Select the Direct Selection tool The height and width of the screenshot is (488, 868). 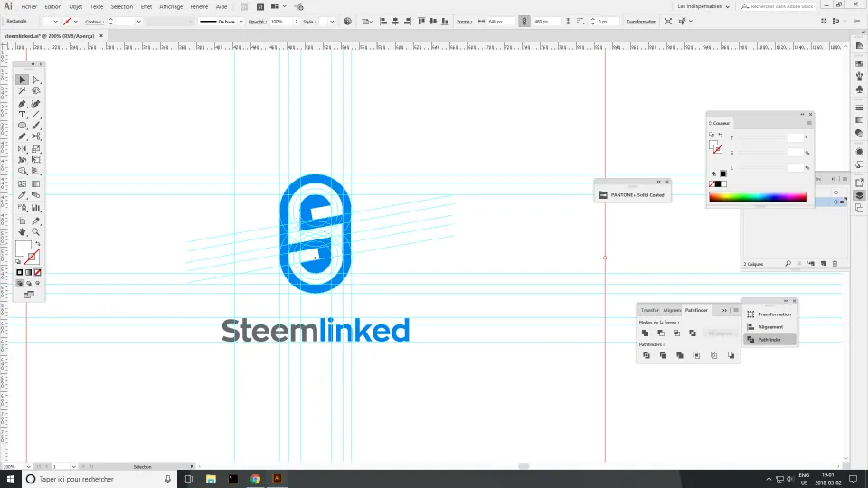36,80
